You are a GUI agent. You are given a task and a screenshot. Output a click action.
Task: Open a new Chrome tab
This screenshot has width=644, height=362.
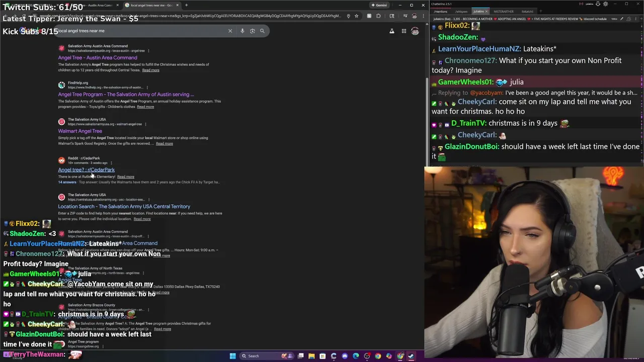coord(186,5)
